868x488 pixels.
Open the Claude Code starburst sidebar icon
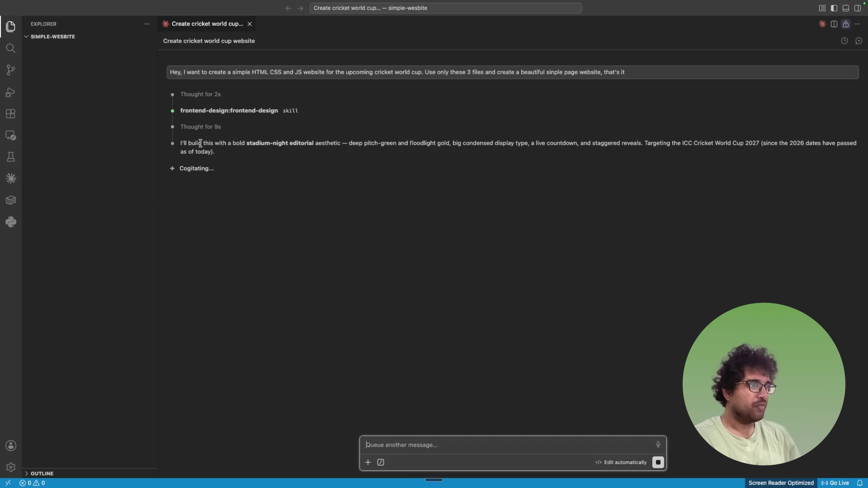[x=10, y=178]
